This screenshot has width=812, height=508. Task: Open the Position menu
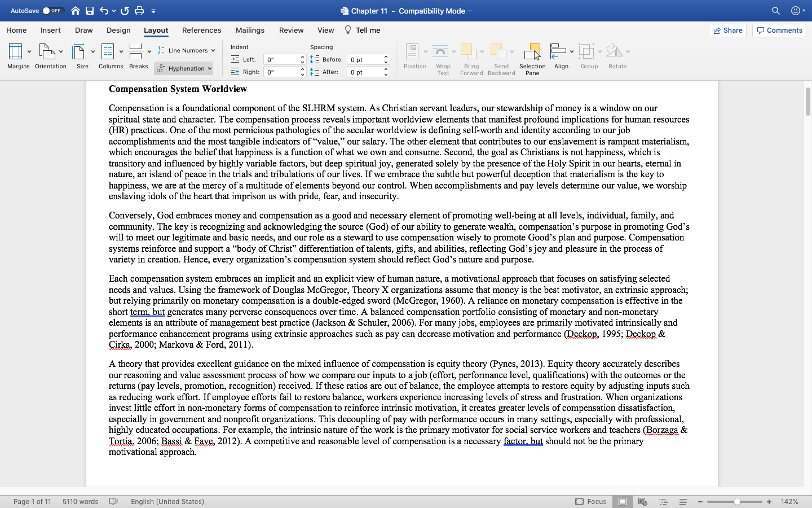click(x=415, y=56)
